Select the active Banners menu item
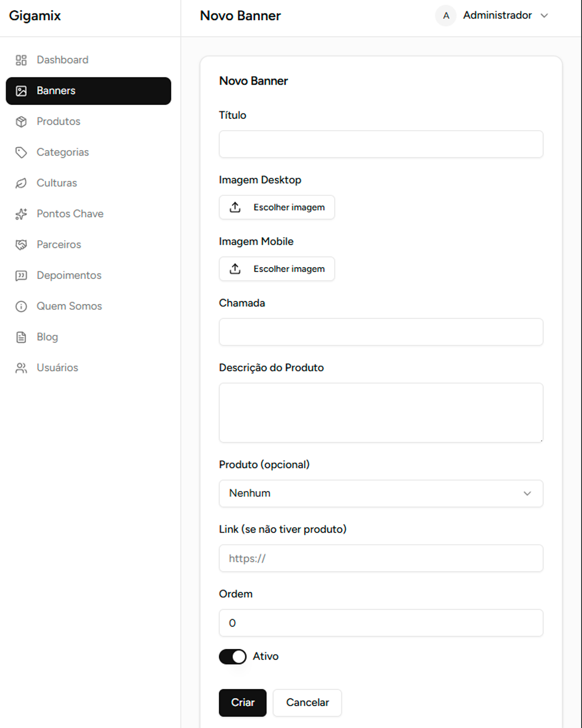 tap(89, 91)
